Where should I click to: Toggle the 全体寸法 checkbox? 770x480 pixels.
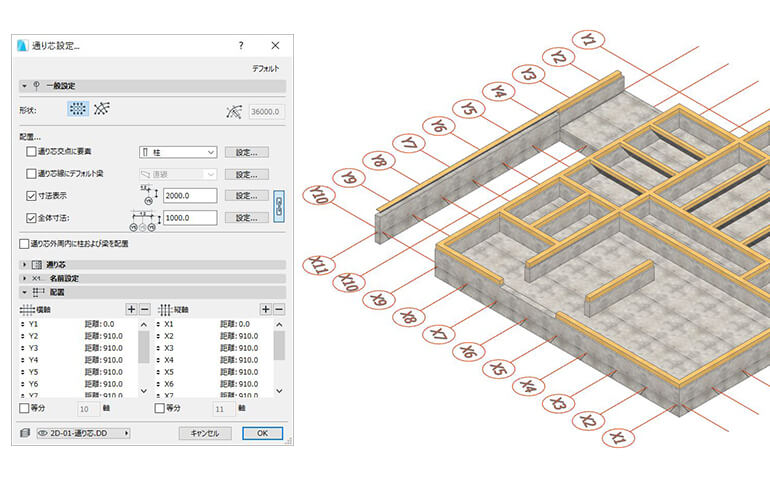point(31,217)
